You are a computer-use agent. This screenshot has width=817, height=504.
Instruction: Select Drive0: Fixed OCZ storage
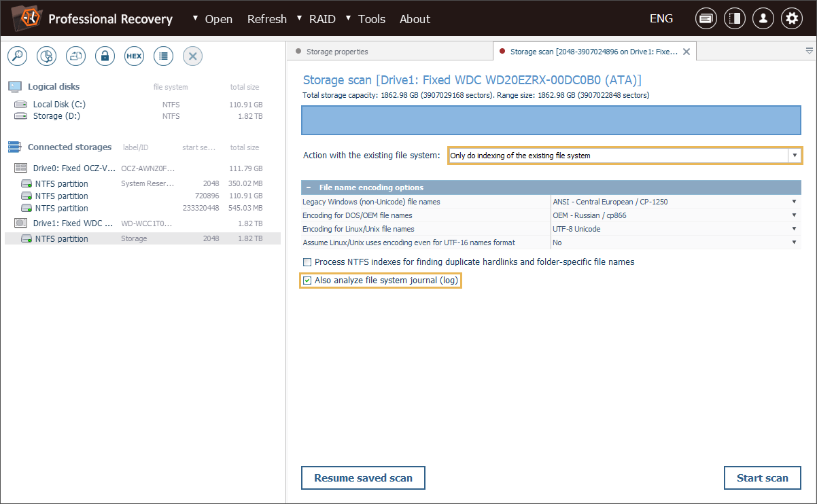(143, 168)
